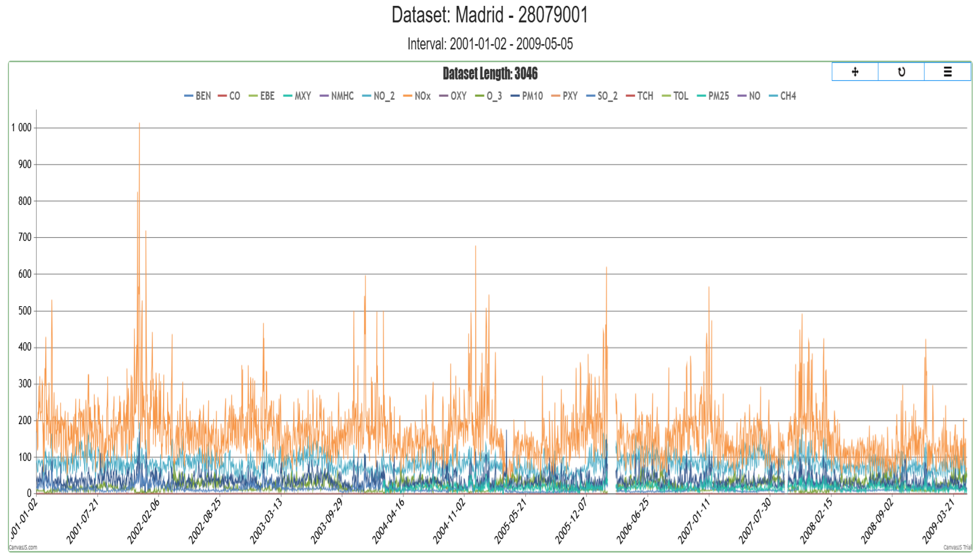
Task: Toggle the TOL legend item
Action: tap(675, 96)
